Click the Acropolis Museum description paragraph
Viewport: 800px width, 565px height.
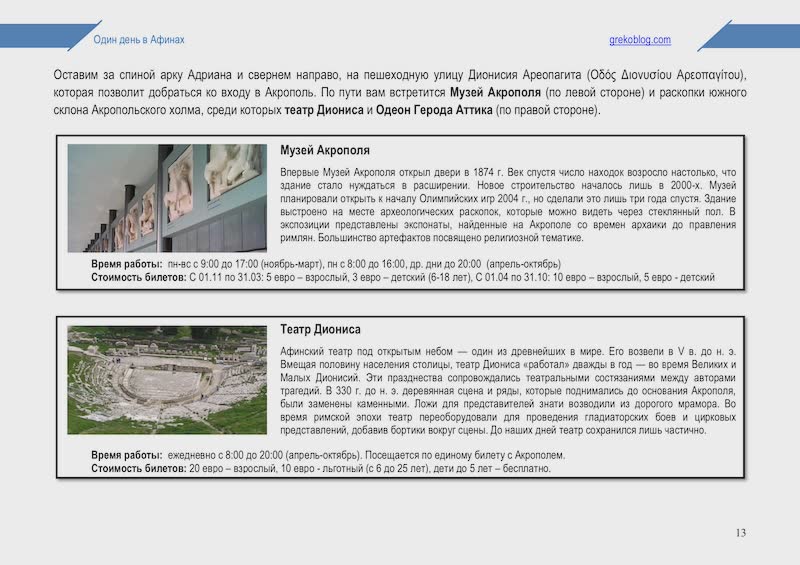coord(508,205)
